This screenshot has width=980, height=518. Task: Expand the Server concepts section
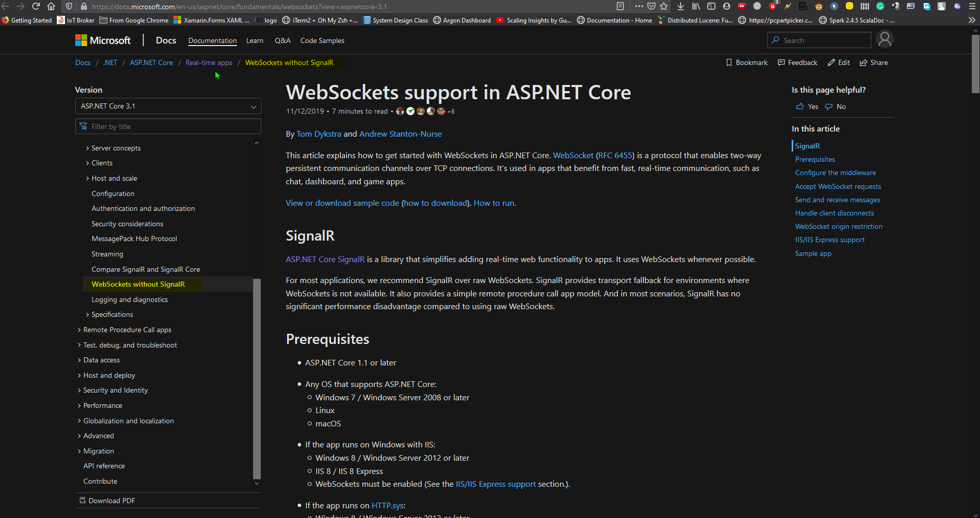[x=115, y=148]
